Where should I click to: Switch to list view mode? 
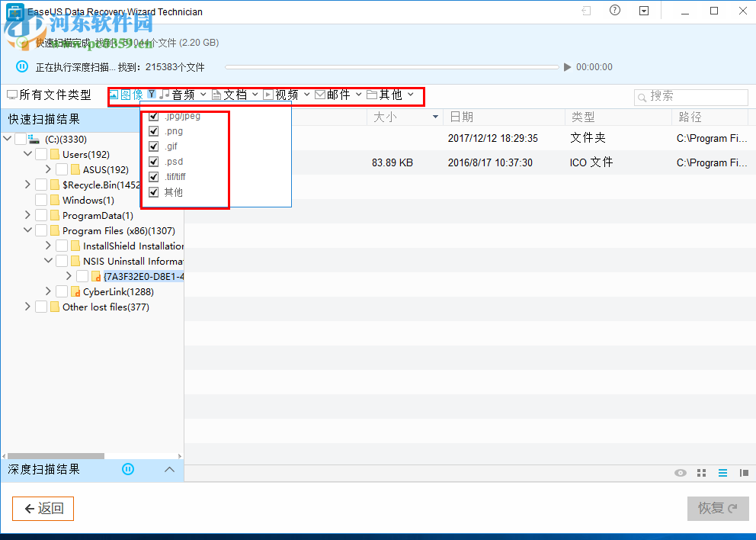(722, 473)
